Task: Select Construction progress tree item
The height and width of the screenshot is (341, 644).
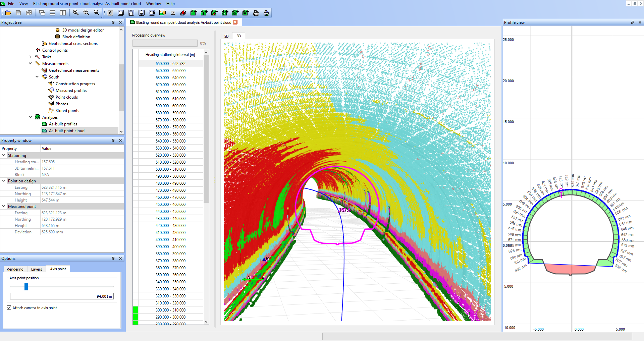Action: tap(75, 84)
